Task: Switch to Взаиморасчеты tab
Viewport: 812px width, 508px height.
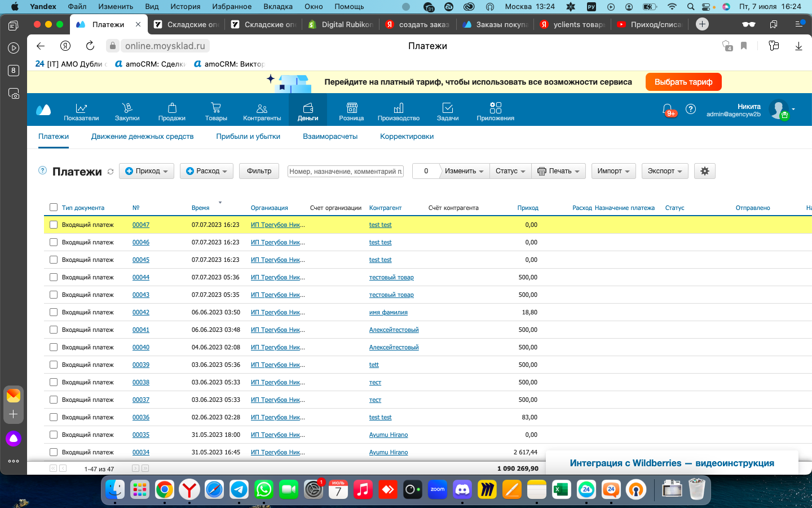Action: [330, 137]
